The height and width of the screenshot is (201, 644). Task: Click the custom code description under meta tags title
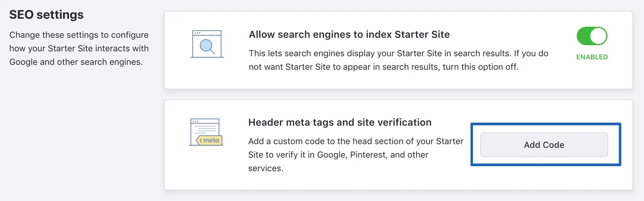tap(356, 155)
